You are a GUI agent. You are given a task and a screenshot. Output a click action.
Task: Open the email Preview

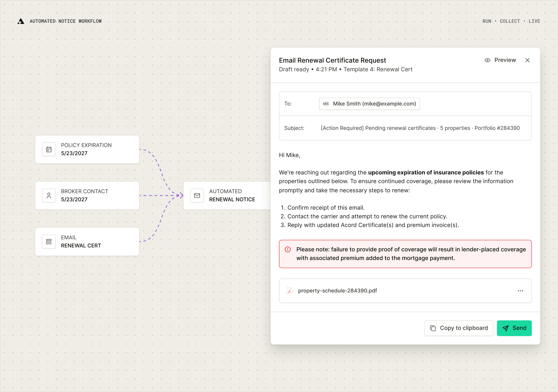500,60
